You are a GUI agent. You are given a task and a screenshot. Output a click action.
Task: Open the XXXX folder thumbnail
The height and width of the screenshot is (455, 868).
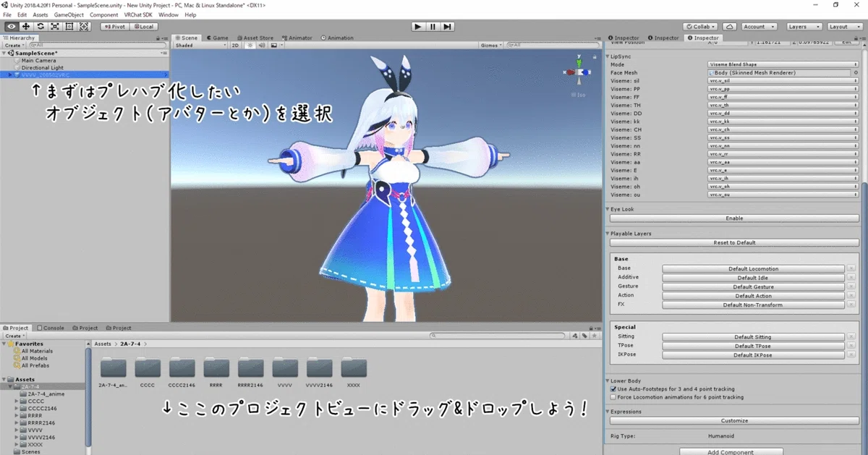click(x=354, y=367)
